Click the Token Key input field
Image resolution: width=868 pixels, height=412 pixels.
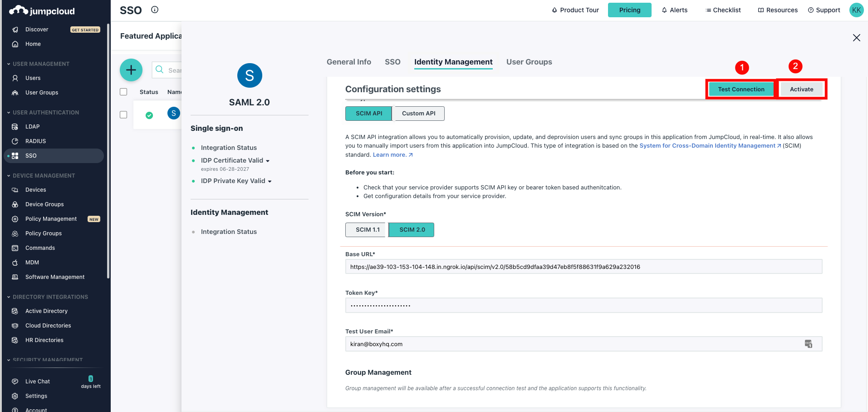(x=584, y=305)
